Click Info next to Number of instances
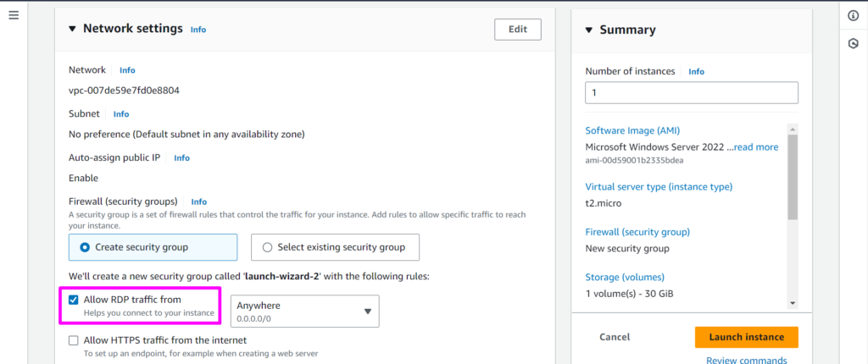Screen dimensions: 868x364 [696, 72]
